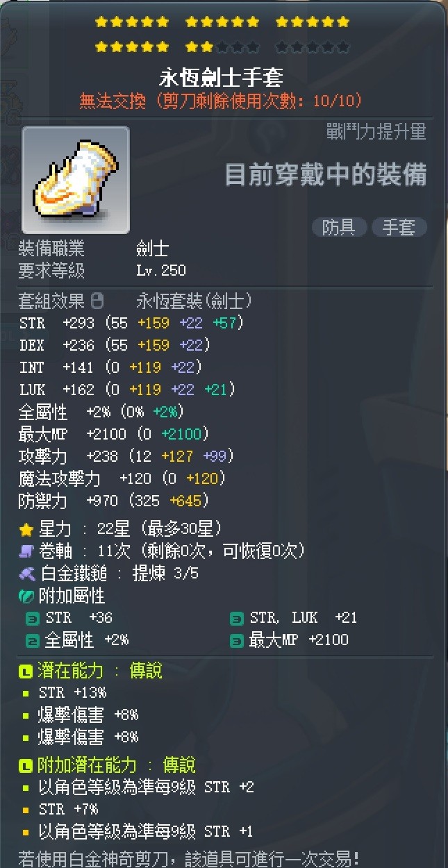
Task: Click the 永恆劍士手套 item title
Action: (x=221, y=76)
